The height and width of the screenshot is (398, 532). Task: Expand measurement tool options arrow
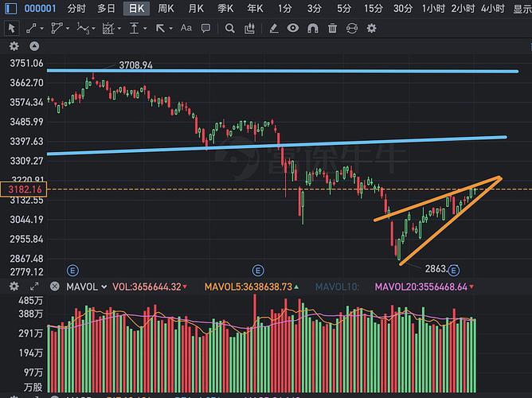click(119, 29)
